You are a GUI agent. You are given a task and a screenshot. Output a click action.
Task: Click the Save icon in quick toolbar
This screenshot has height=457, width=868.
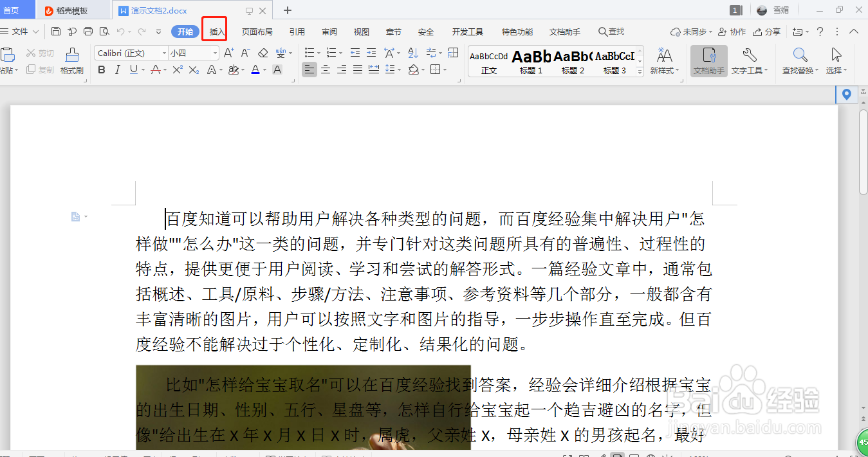pos(56,32)
